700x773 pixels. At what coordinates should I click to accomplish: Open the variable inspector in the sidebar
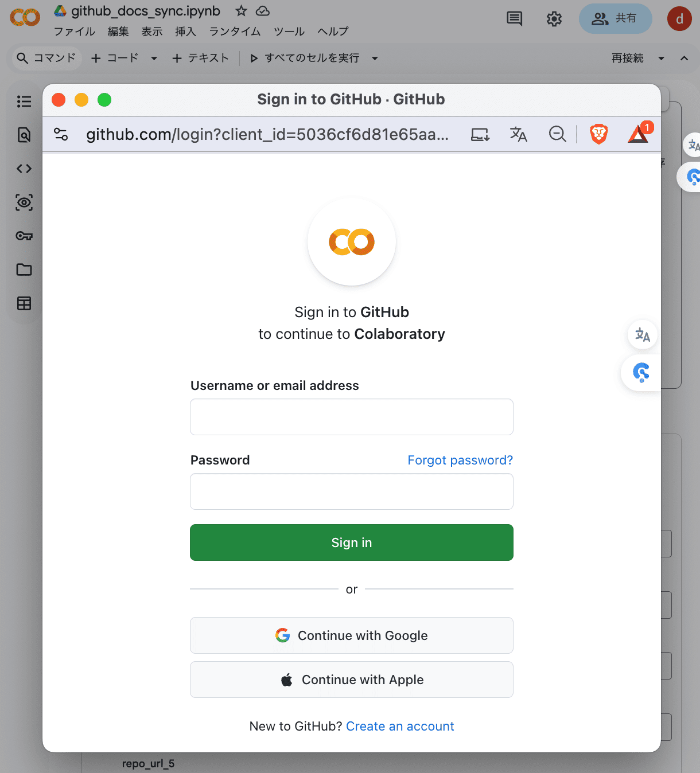coord(24,202)
